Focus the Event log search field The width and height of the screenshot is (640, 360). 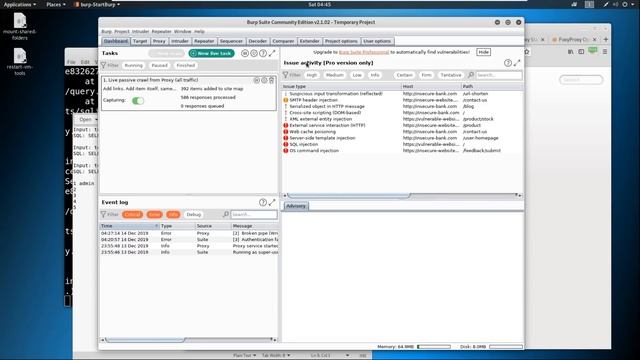tap(254, 214)
